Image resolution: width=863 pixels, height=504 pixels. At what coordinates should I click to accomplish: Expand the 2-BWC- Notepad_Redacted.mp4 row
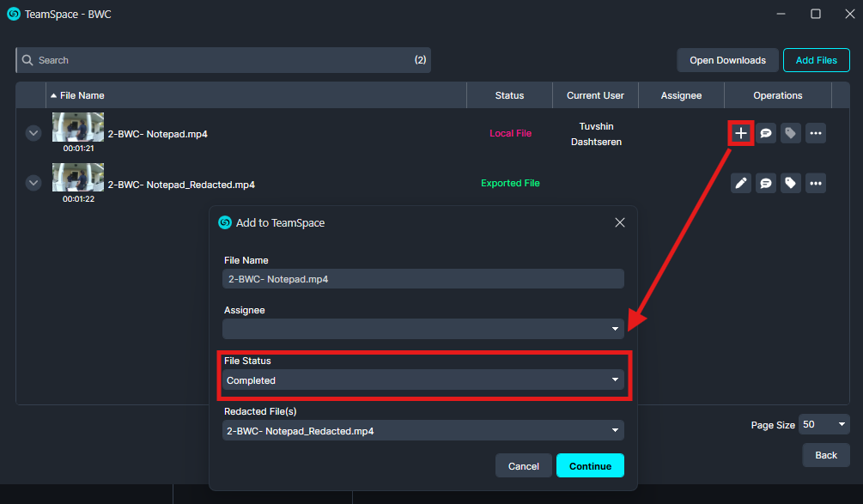pos(33,183)
